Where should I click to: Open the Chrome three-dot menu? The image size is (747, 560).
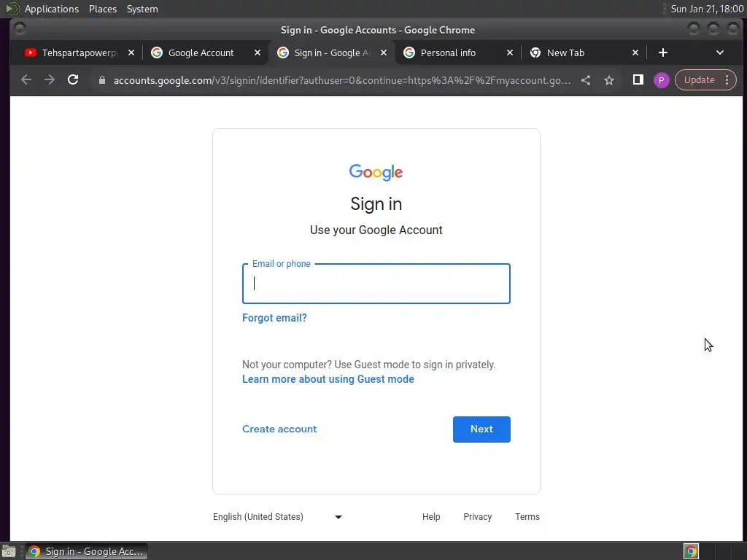click(x=727, y=80)
